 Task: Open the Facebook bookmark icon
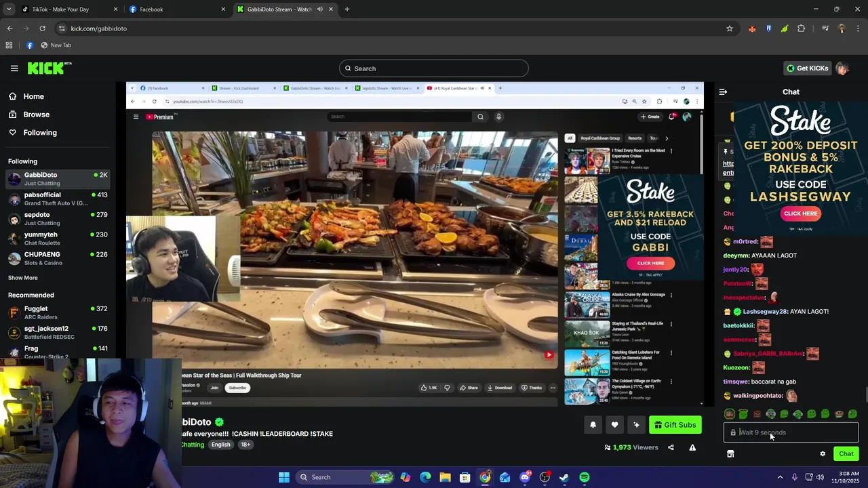click(29, 45)
